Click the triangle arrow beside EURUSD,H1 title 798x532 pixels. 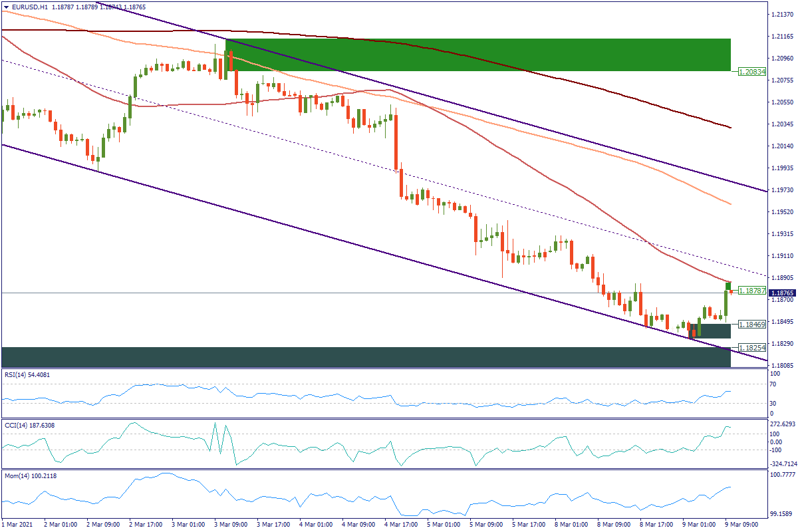5,7
